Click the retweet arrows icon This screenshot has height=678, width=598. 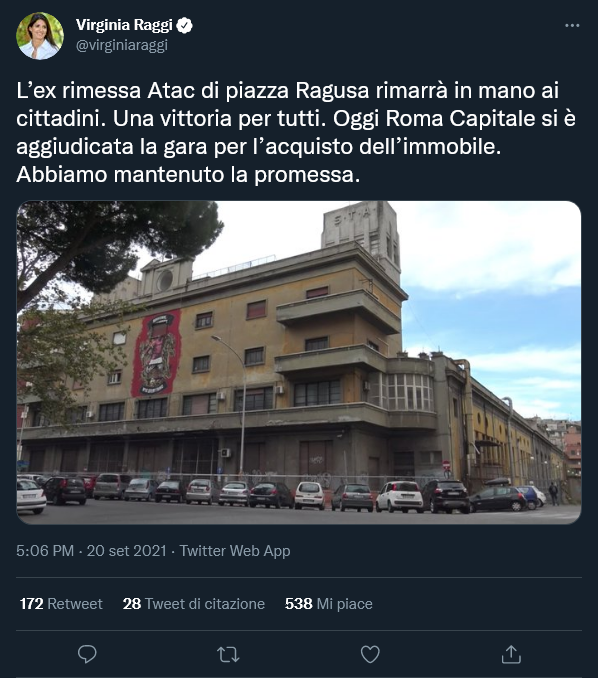pos(228,654)
